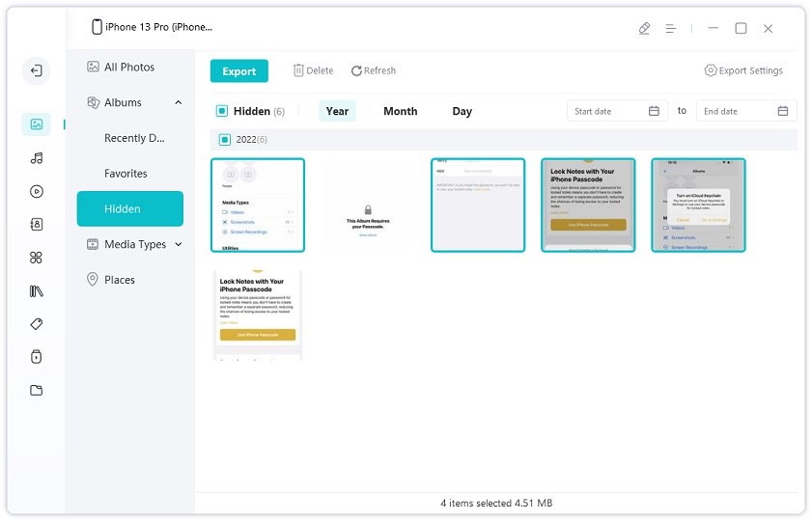This screenshot has width=812, height=521.
Task: Toggle the Hidden (6) select-all checkbox
Action: pos(222,111)
